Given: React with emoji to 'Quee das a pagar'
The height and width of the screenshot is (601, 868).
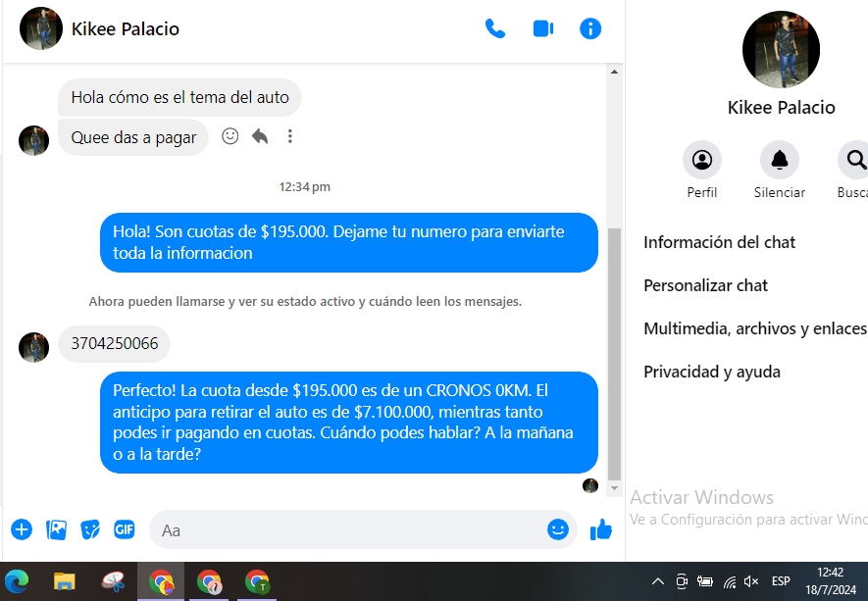Looking at the screenshot, I should pyautogui.click(x=230, y=136).
